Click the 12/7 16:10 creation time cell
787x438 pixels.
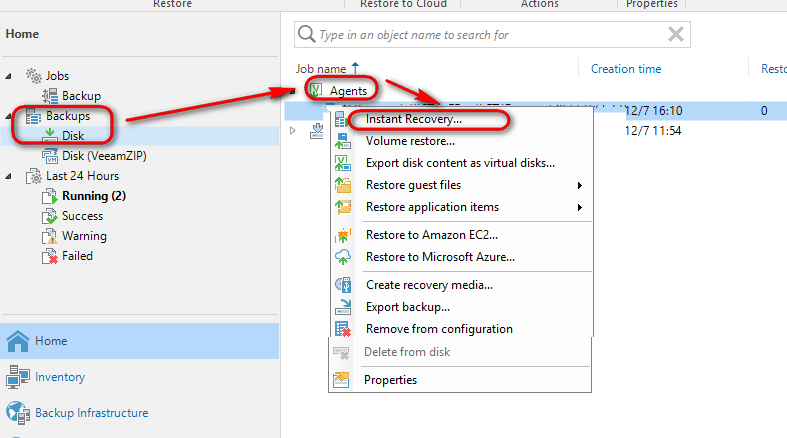(653, 111)
